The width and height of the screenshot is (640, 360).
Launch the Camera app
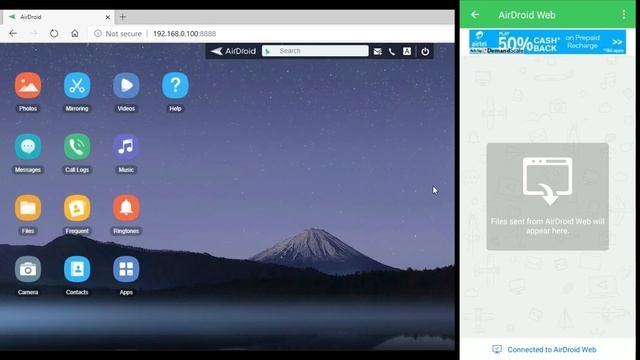28,269
